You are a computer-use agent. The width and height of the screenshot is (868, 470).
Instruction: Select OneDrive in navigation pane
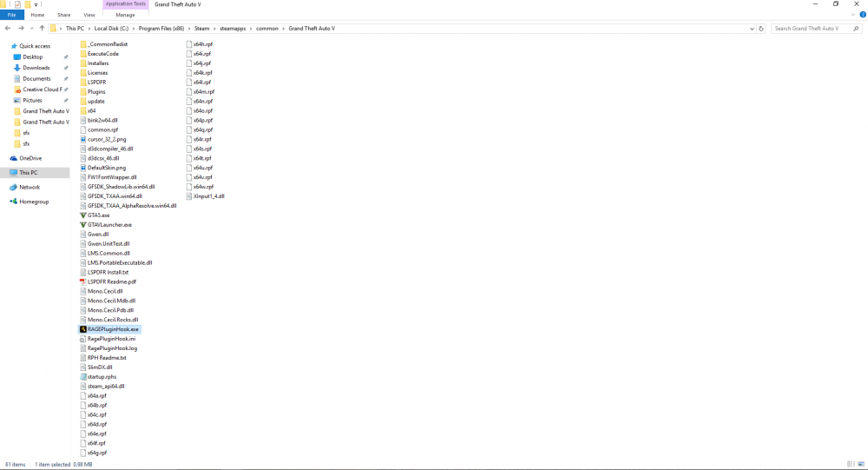(30, 158)
